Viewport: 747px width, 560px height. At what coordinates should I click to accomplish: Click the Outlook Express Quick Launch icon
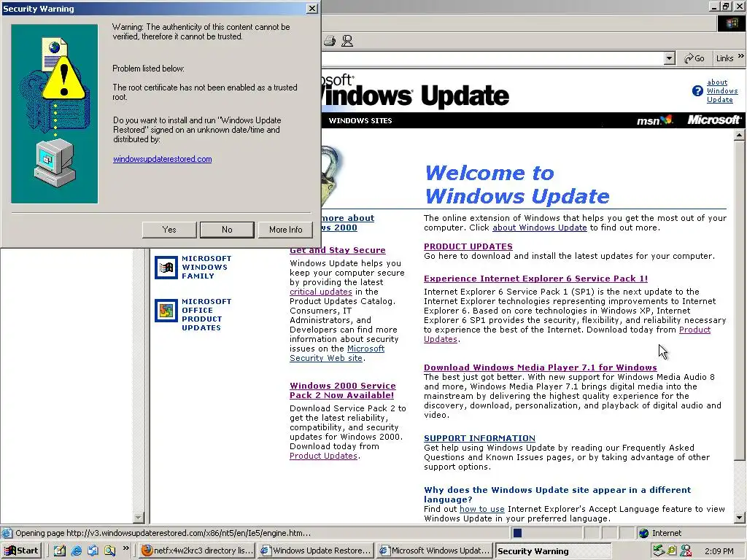(x=93, y=551)
